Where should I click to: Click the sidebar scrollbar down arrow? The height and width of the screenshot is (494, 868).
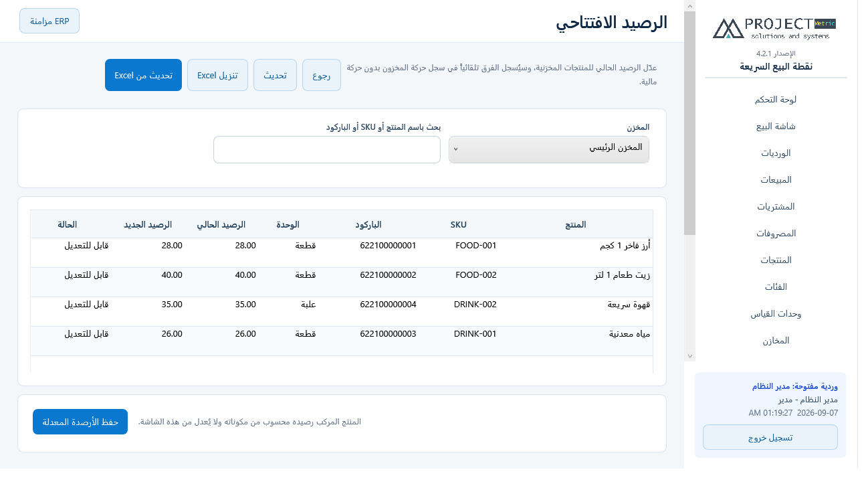689,356
